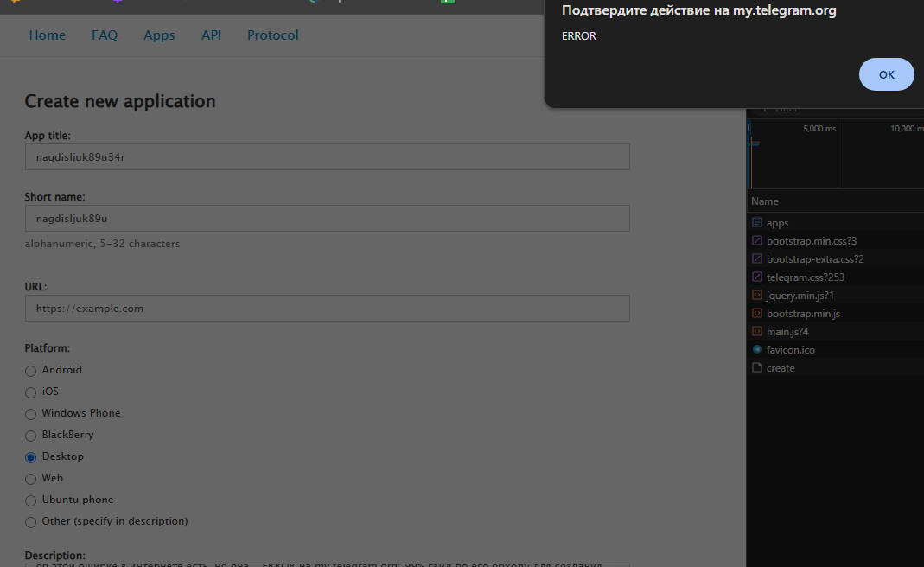Select the Android platform radio button
This screenshot has width=924, height=567.
(x=30, y=371)
